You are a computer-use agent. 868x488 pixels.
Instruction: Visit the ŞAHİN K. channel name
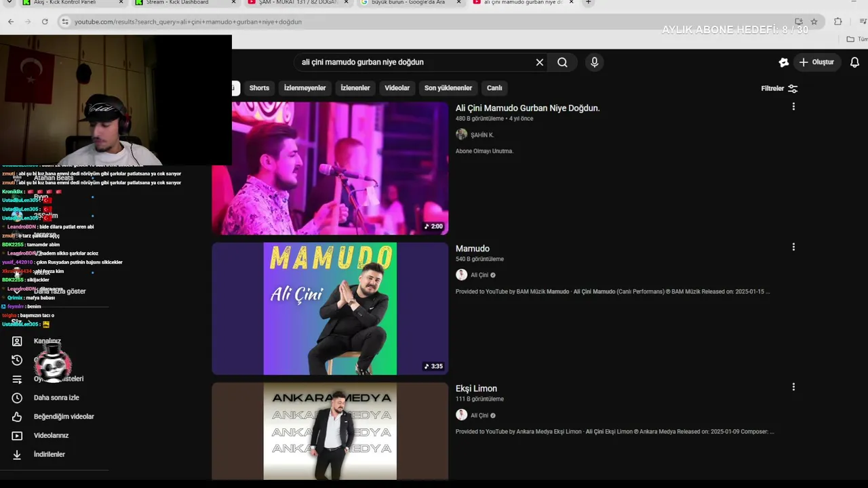[482, 135]
